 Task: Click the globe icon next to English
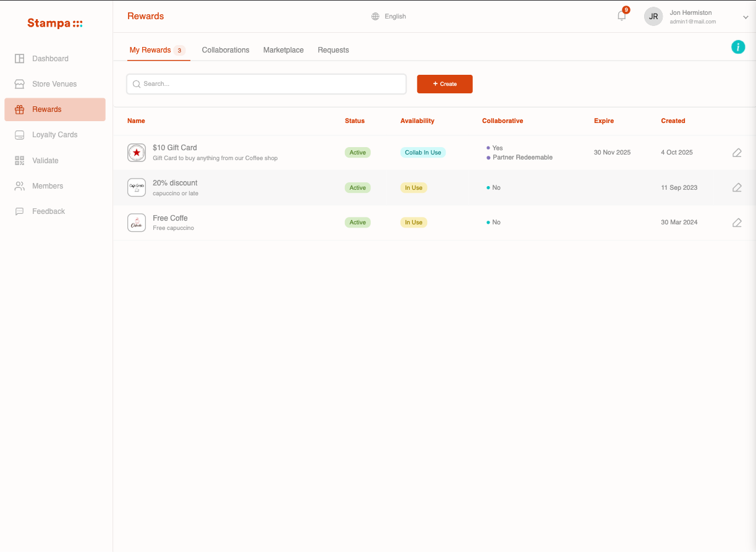click(375, 16)
